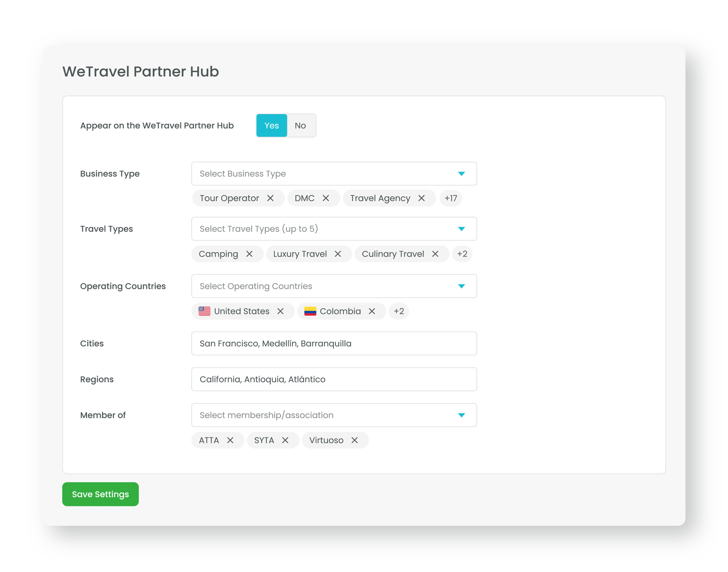Image resolution: width=728 pixels, height=572 pixels.
Task: Delete the SYTA membership tag
Action: 285,440
